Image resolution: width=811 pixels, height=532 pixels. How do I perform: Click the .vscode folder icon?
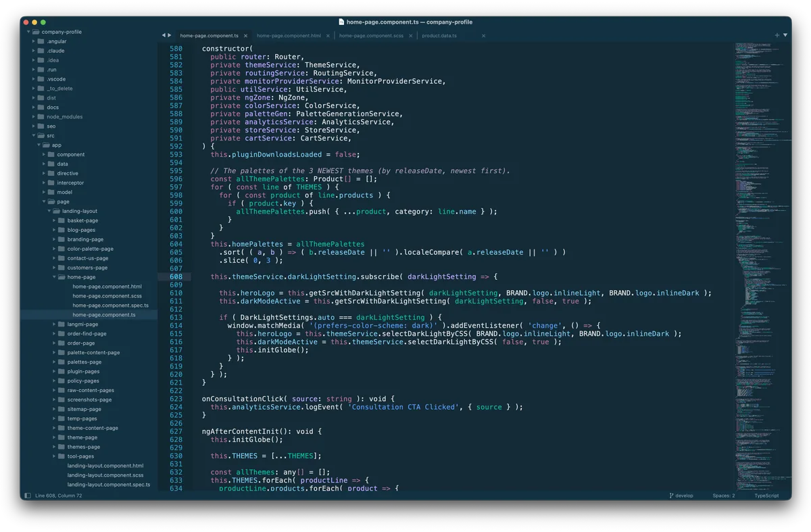[x=41, y=79]
